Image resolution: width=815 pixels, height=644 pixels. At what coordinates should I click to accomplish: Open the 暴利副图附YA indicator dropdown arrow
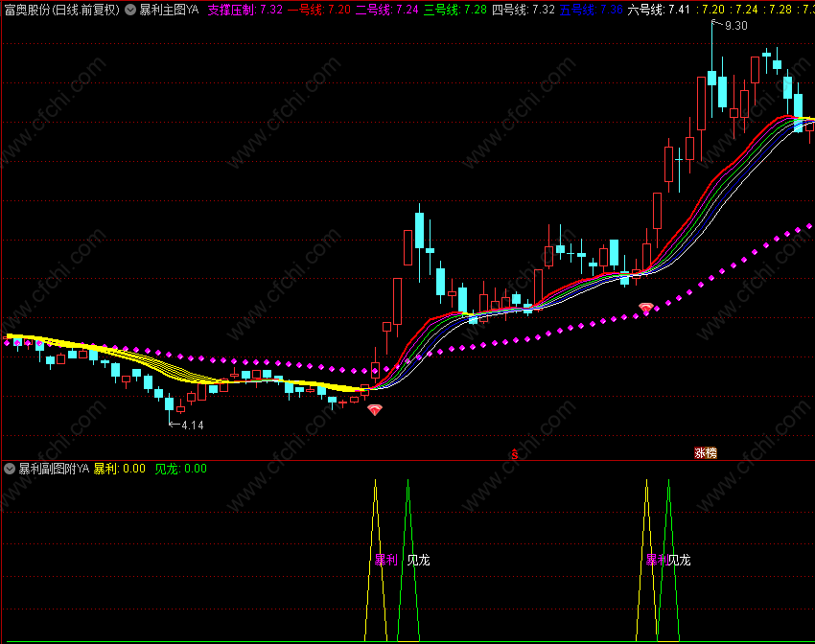pyautogui.click(x=10, y=469)
